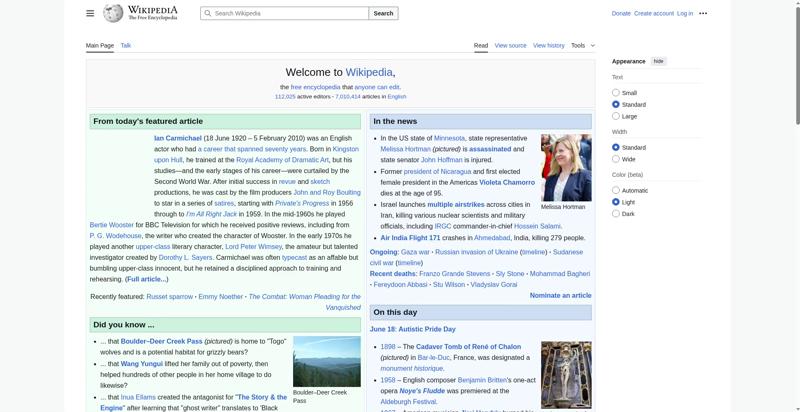Open the Violeta Chamorro link

(507, 183)
